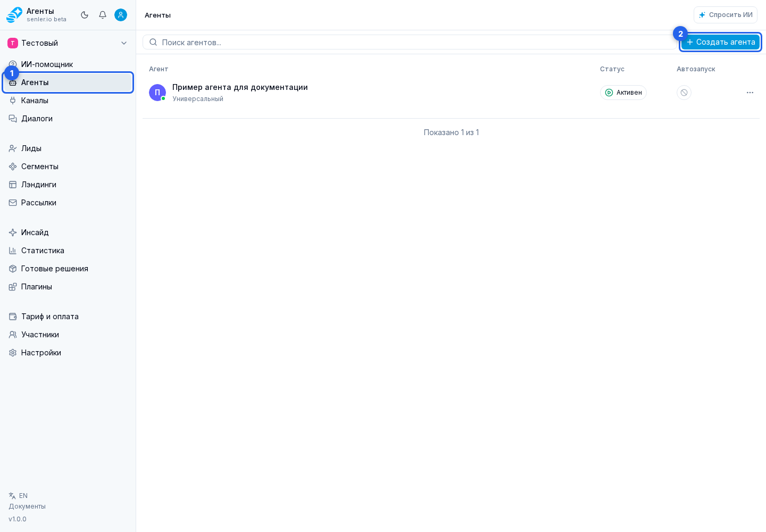Expand the Тестовый workspace dropdown
Image resolution: width=766 pixels, height=532 pixels.
68,43
